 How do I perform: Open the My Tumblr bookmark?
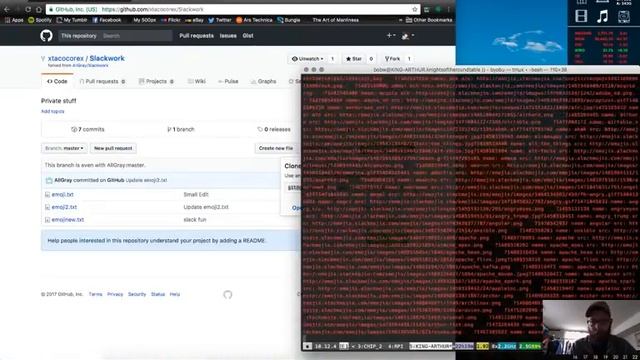point(72,20)
